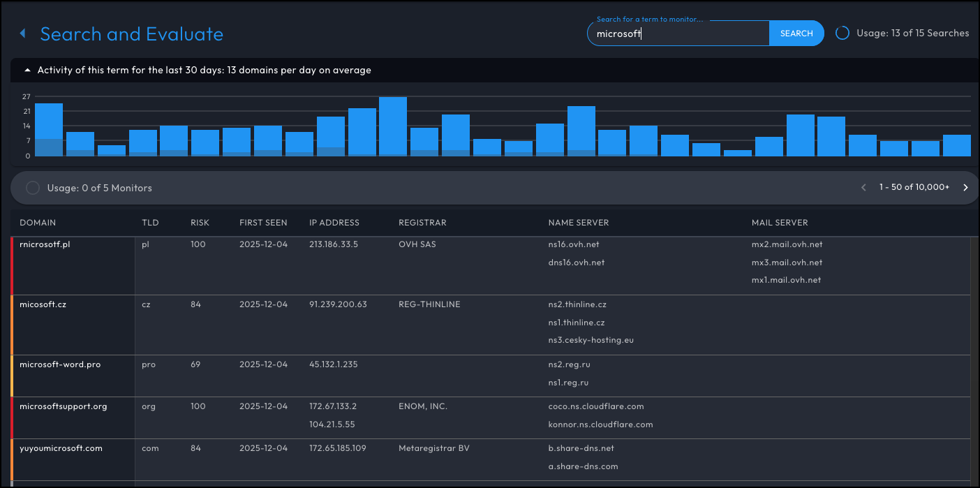980x488 pixels.
Task: Sort table by DOMAIN column header
Action: coord(38,223)
